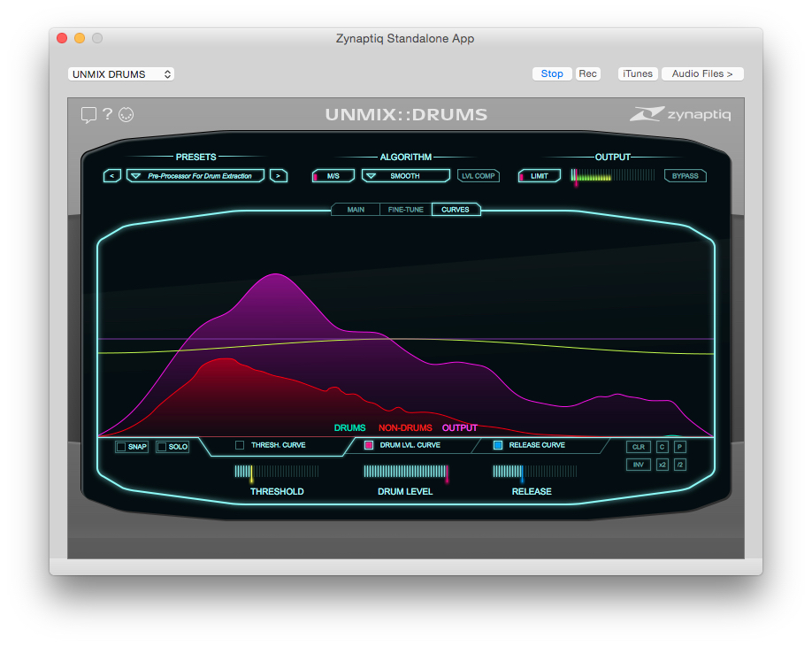Screen dimensions: 812x646
Task: Click the help question mark icon
Action: [x=108, y=115]
